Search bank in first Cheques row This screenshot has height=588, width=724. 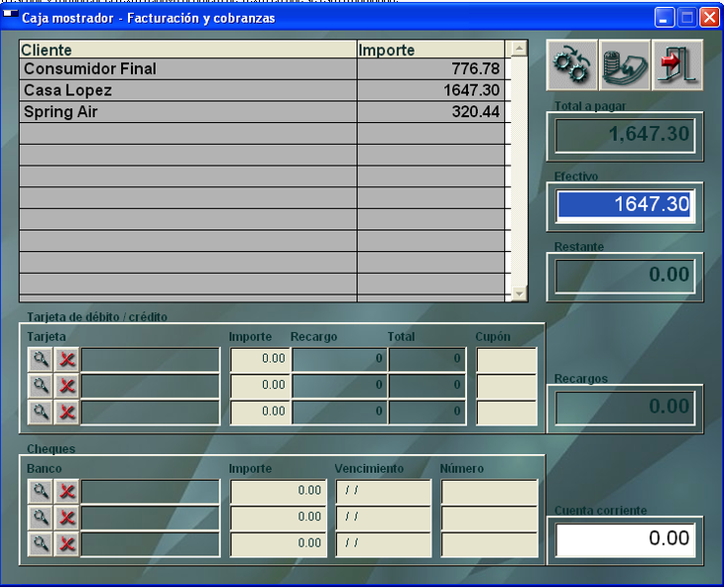click(x=41, y=491)
